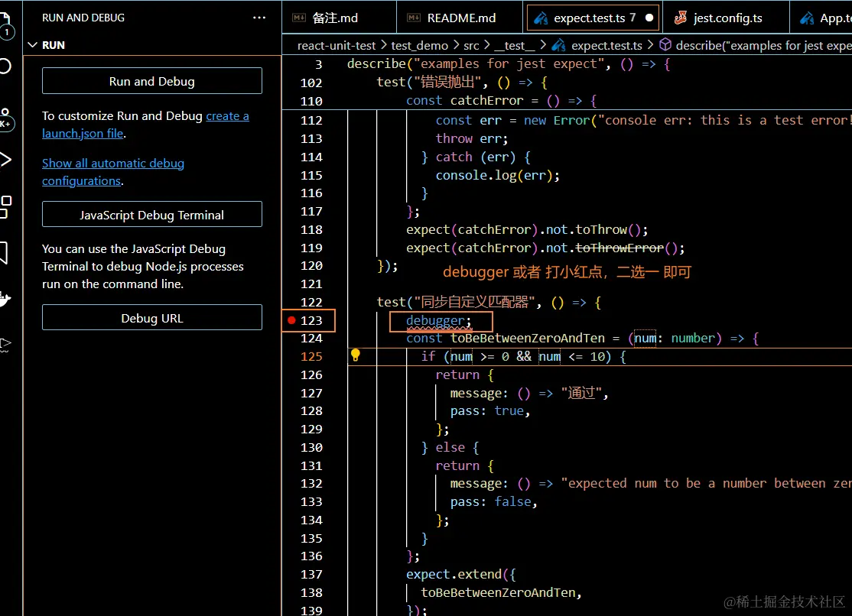This screenshot has width=852, height=616.
Task: Open expect.test.ts breadcrumb dropdown
Action: (x=606, y=46)
